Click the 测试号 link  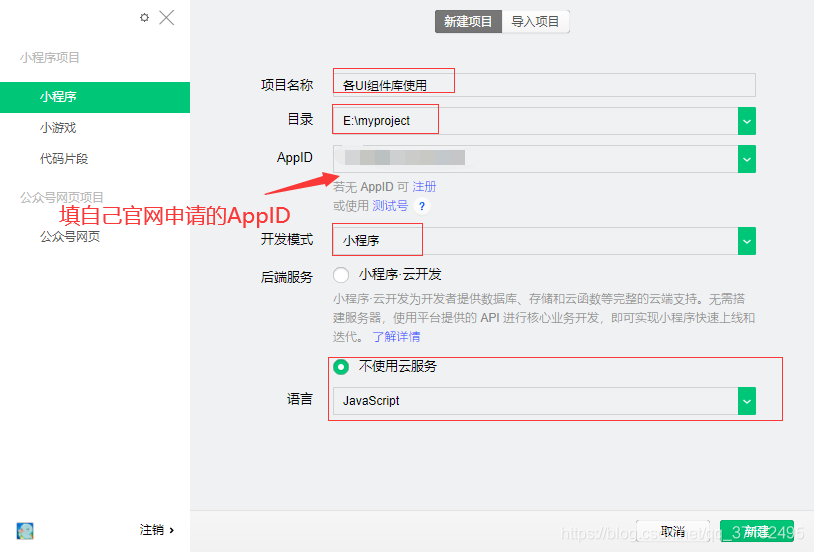[390, 206]
